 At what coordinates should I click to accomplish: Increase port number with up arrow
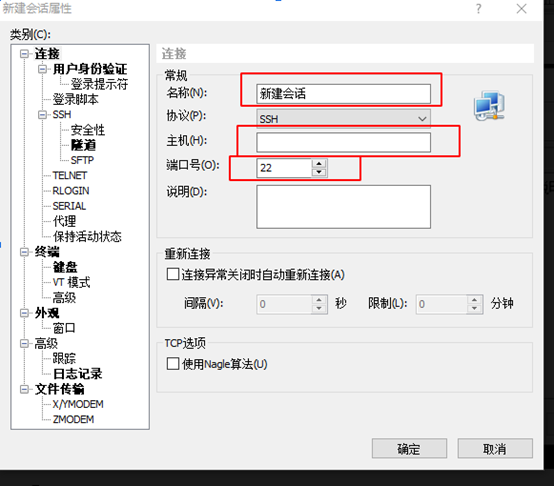(x=319, y=163)
